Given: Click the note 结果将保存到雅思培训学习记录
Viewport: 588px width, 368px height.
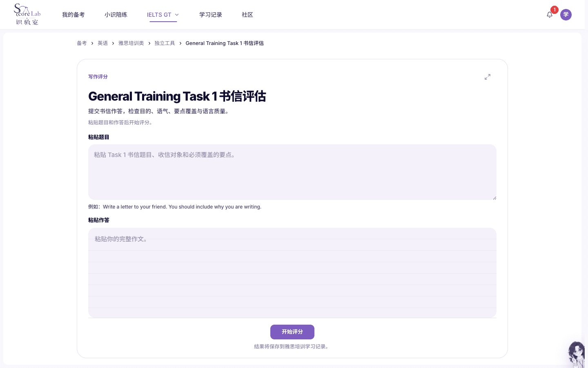Looking at the screenshot, I should click(292, 347).
